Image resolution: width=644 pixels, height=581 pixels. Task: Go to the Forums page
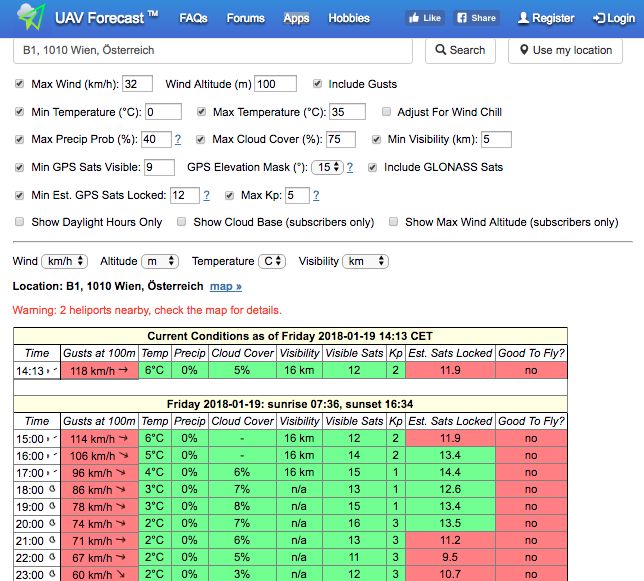pos(245,18)
